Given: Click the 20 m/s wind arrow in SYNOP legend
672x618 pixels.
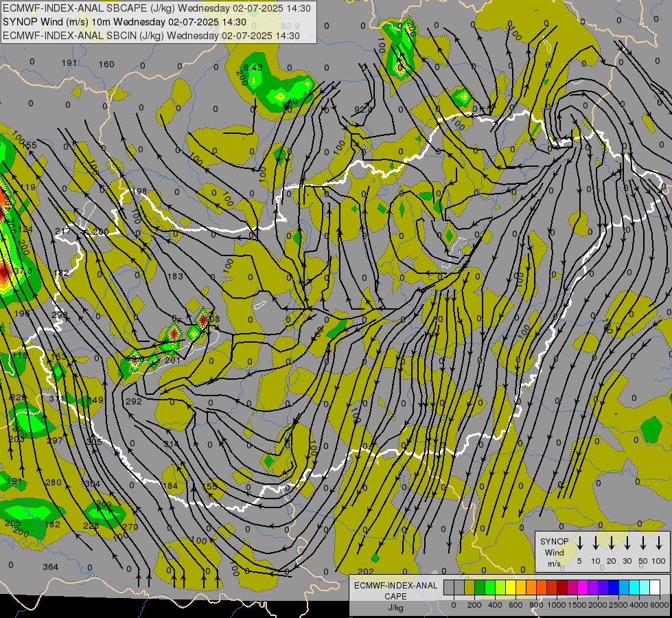Looking at the screenshot, I should click(x=612, y=542).
